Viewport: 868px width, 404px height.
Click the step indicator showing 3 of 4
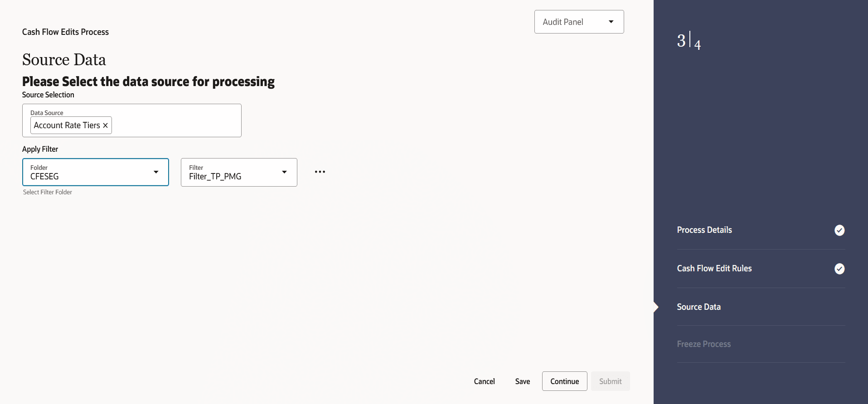[689, 41]
